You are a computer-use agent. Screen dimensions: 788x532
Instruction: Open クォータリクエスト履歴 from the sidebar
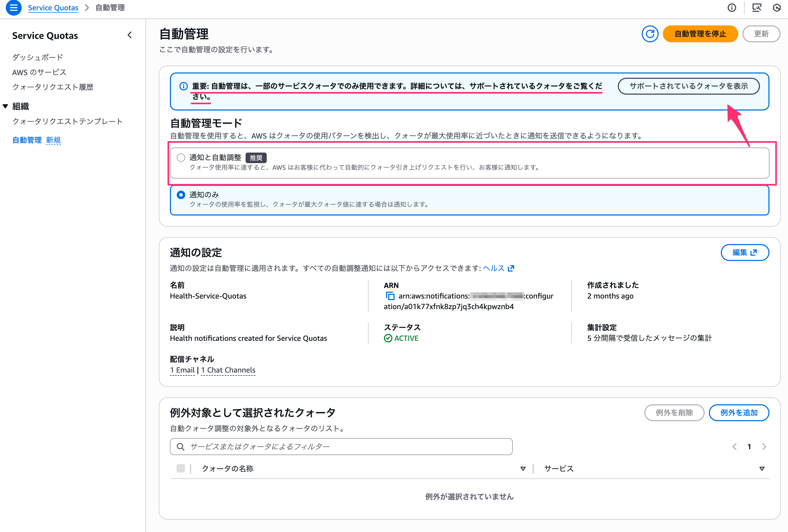pos(53,87)
